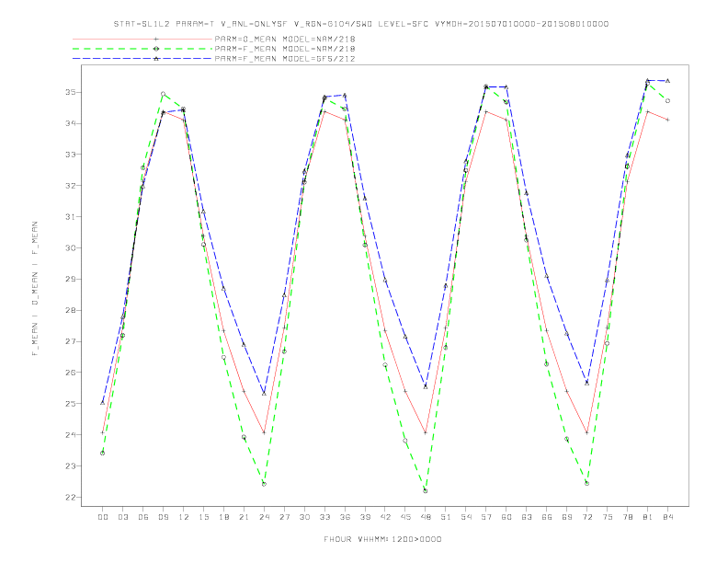
Task: Click y-axis tick label 26
Action: (70, 373)
